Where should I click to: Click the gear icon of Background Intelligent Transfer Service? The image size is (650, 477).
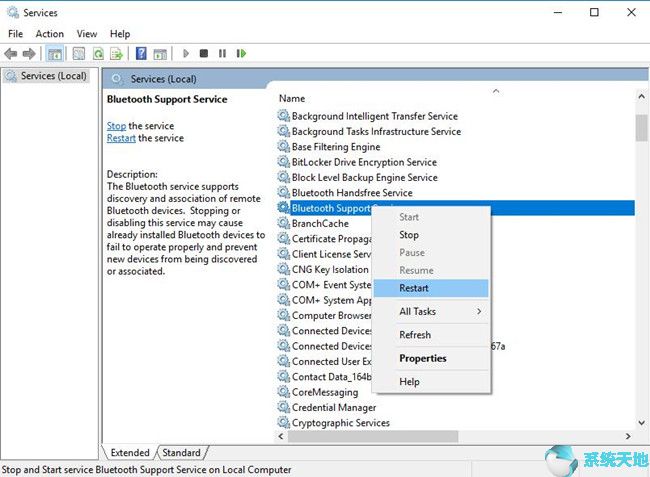284,116
